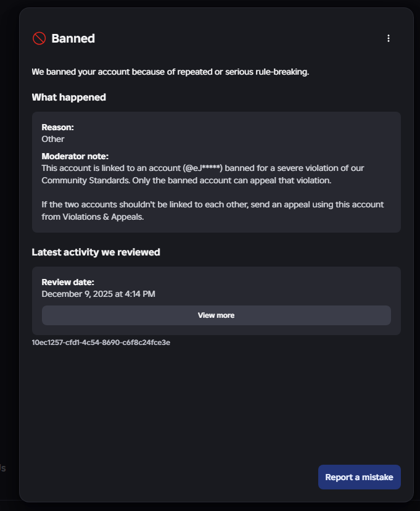420x511 pixels.
Task: Click the December 9, 2025 review date
Action: [98, 294]
